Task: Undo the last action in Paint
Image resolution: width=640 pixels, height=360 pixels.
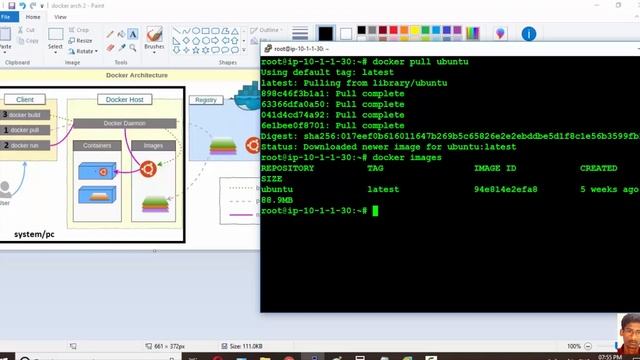Action: (22, 6)
